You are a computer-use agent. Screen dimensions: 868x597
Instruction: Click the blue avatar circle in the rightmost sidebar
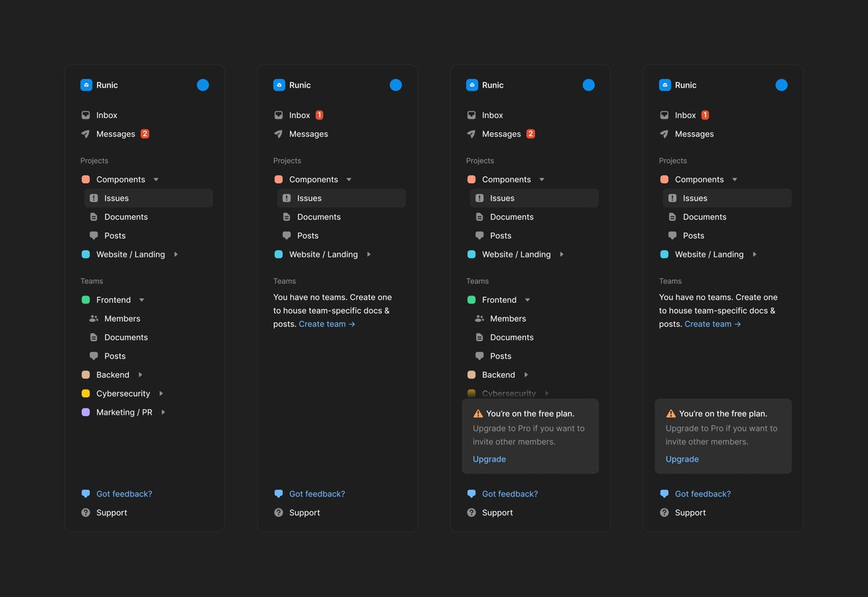pyautogui.click(x=781, y=85)
